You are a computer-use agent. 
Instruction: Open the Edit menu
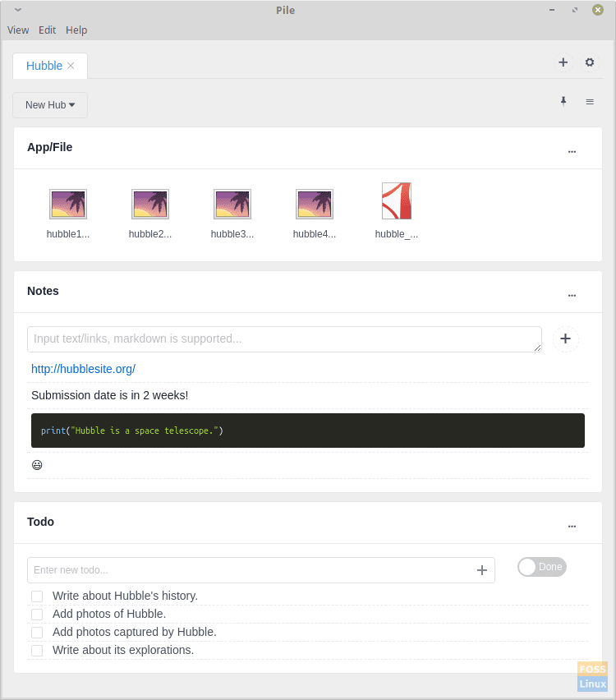pyautogui.click(x=47, y=30)
